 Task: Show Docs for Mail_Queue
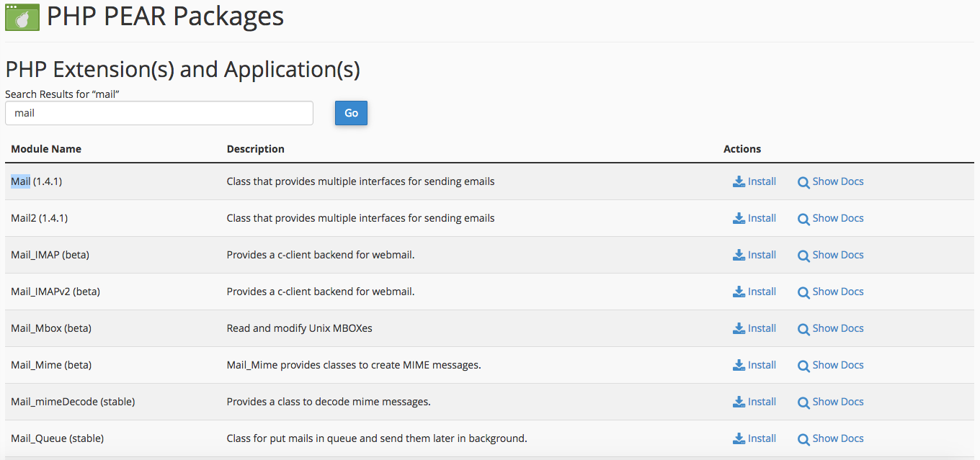coord(831,438)
